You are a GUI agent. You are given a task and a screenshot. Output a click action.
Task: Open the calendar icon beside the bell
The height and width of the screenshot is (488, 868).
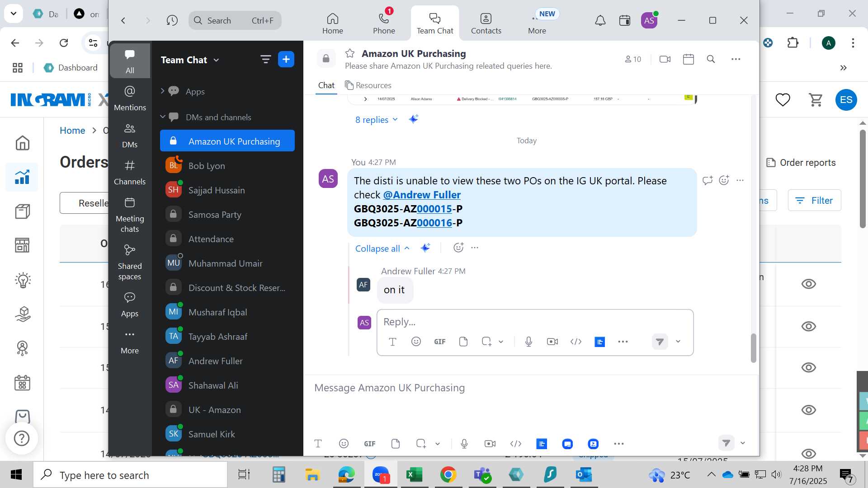624,20
